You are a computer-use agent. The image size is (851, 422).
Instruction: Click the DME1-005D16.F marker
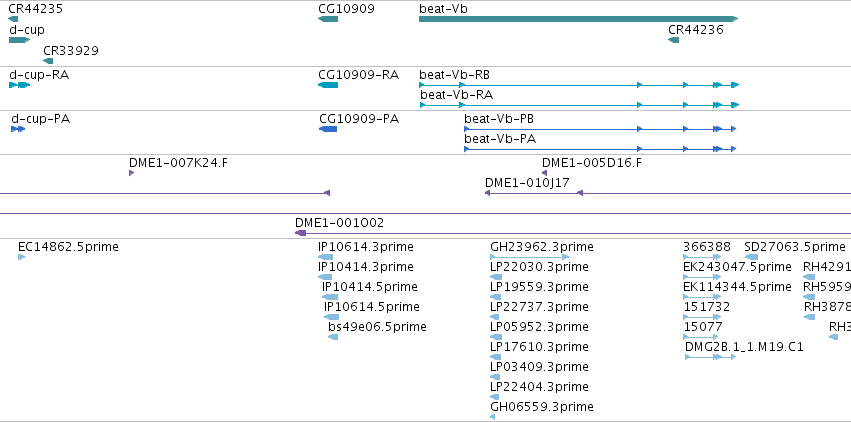pyautogui.click(x=544, y=173)
